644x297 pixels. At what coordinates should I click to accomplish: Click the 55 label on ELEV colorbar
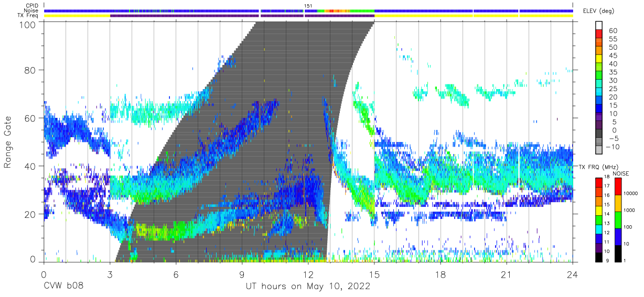tap(613, 39)
